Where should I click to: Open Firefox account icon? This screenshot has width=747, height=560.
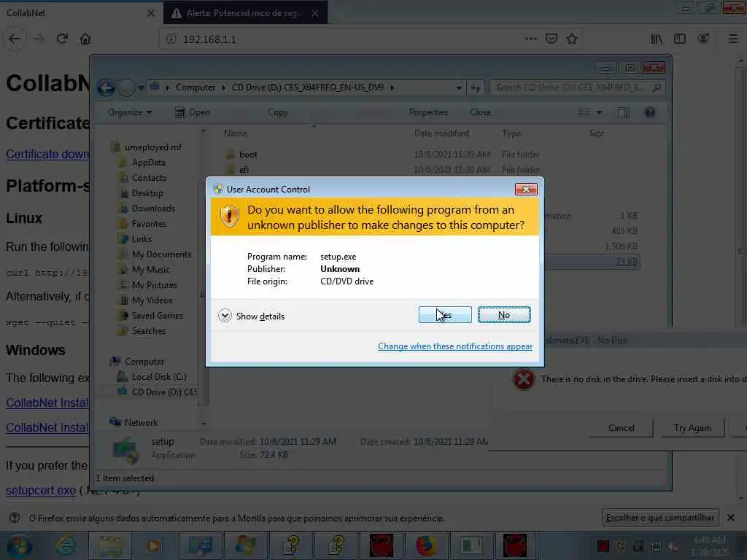pyautogui.click(x=703, y=39)
